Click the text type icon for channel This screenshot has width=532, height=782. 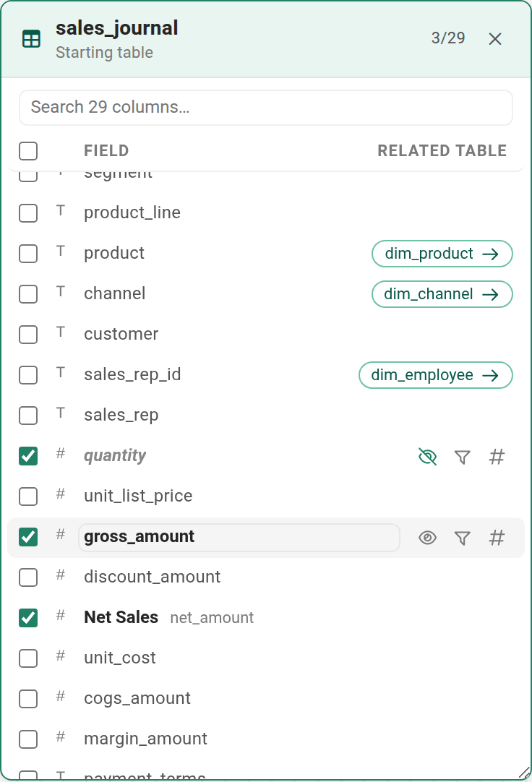pos(60,292)
